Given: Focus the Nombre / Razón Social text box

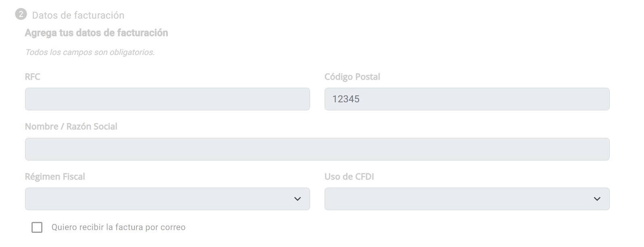Looking at the screenshot, I should [317, 149].
